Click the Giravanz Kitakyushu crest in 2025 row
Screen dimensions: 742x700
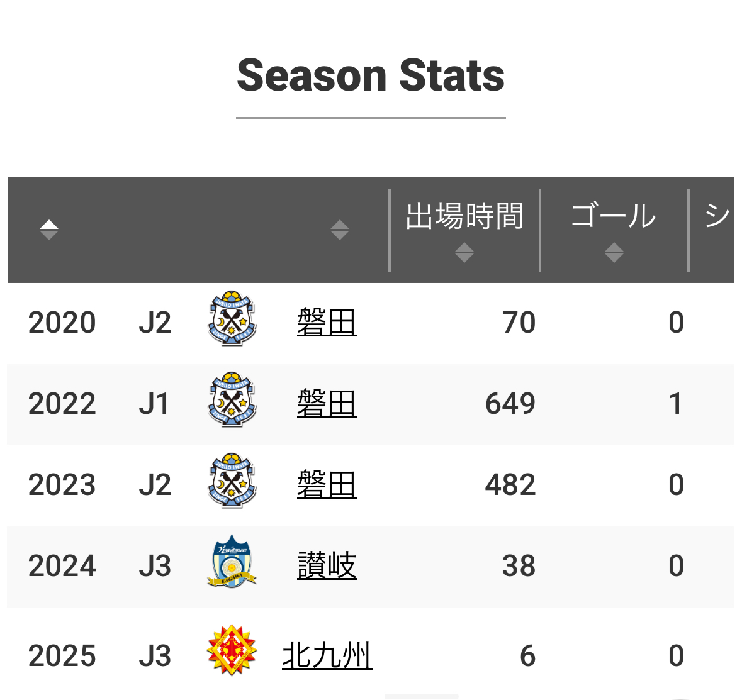[x=232, y=650]
